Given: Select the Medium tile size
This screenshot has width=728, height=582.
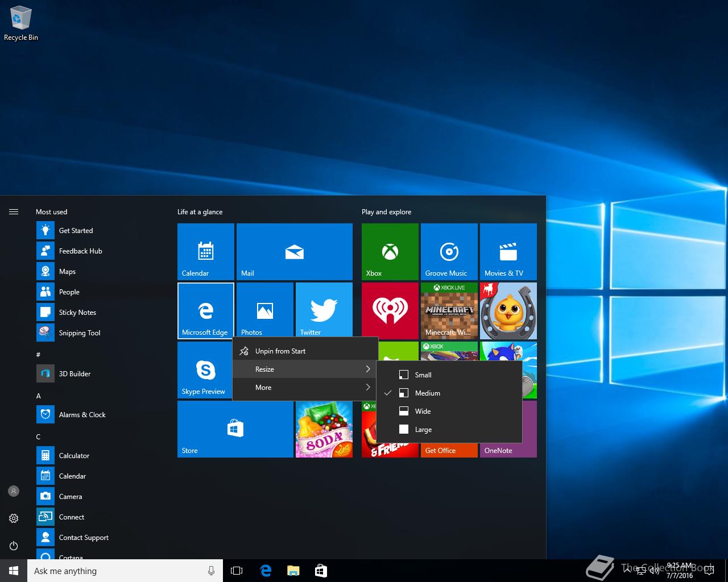Looking at the screenshot, I should pyautogui.click(x=449, y=393).
